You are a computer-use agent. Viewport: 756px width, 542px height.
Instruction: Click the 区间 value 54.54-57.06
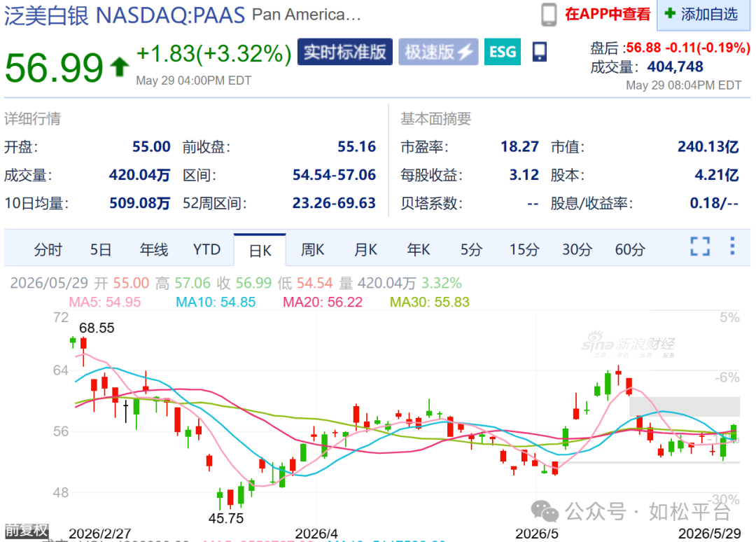(334, 174)
